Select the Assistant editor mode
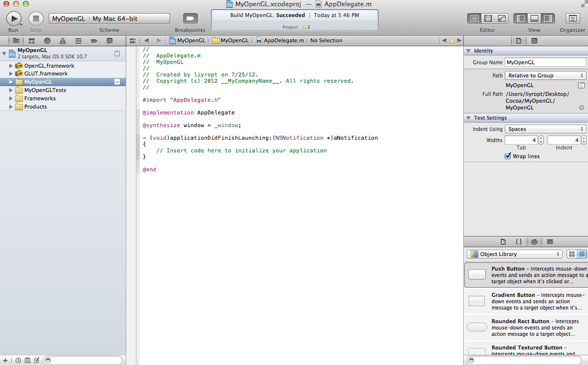 [488, 18]
